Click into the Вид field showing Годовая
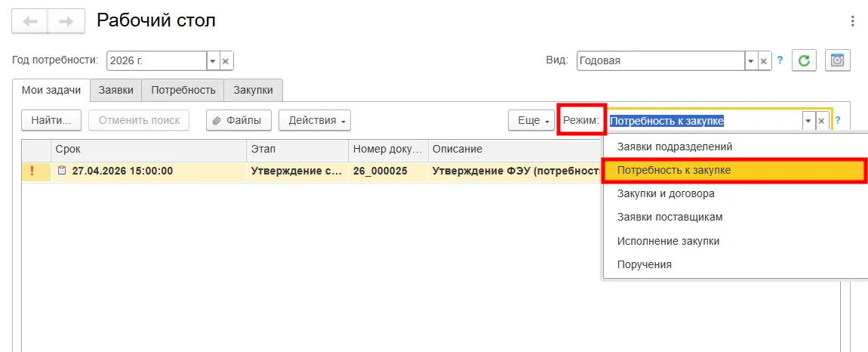868x352 pixels. [x=660, y=61]
